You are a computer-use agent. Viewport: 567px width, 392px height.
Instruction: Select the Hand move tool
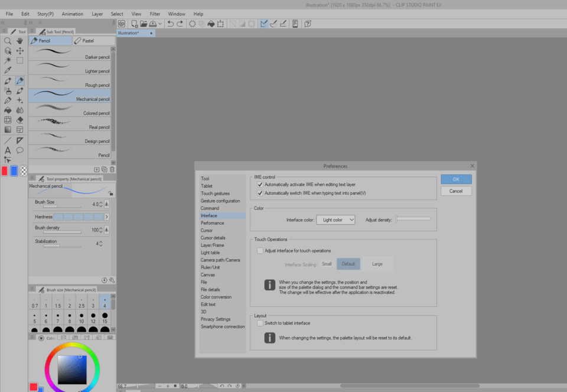click(19, 41)
